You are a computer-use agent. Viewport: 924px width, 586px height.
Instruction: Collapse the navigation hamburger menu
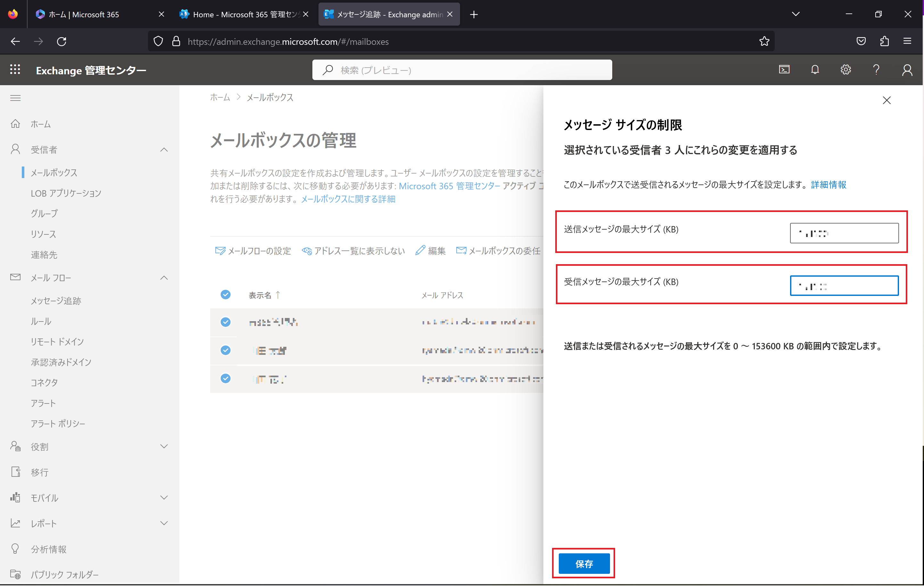pyautogui.click(x=15, y=98)
